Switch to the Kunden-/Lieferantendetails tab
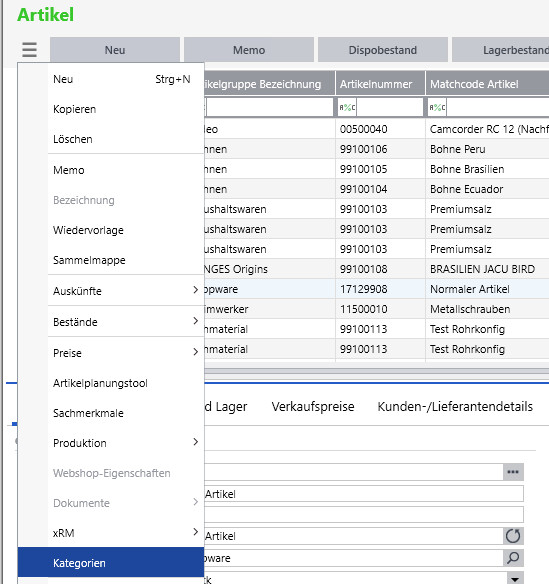Screen dimensions: 549x584 (455, 406)
